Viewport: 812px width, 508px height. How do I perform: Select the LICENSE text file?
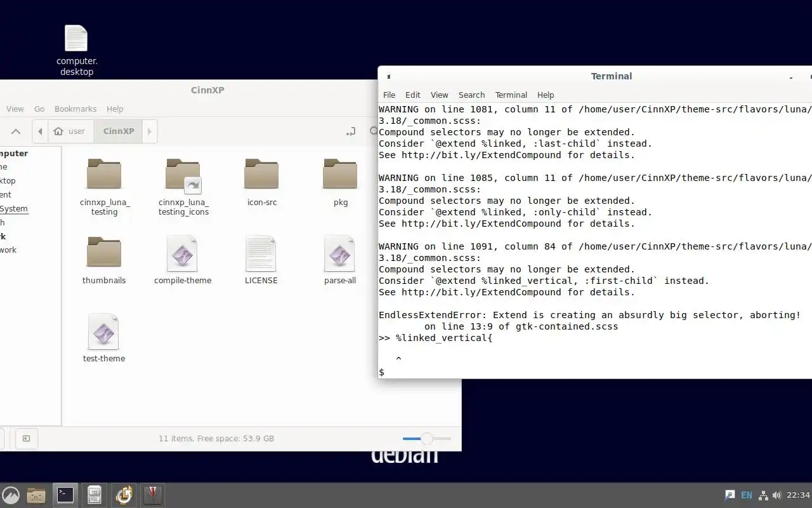[261, 260]
